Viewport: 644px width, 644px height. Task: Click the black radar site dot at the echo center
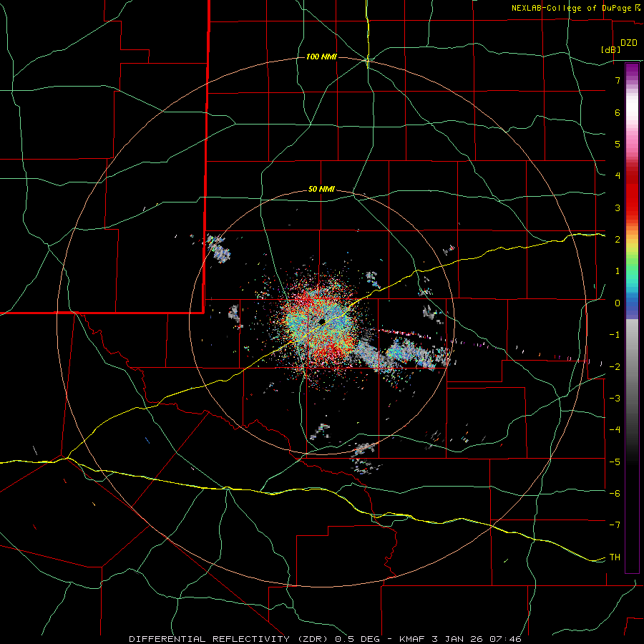click(322, 321)
